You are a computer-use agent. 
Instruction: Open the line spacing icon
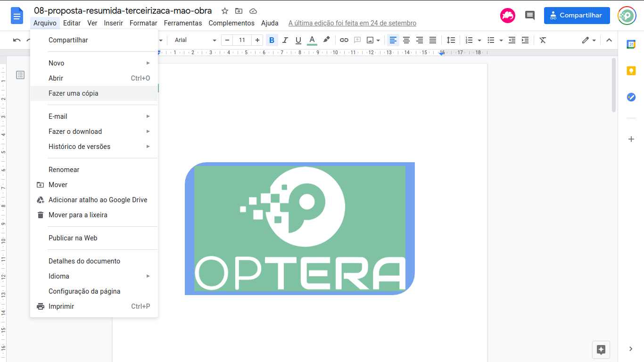(x=451, y=40)
